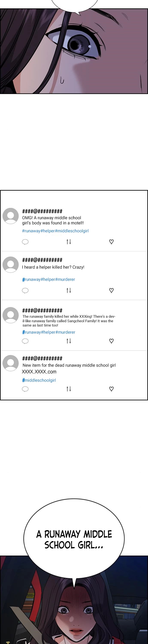Click the comment bubble under 'I heard a helper killed her'

coord(25,290)
